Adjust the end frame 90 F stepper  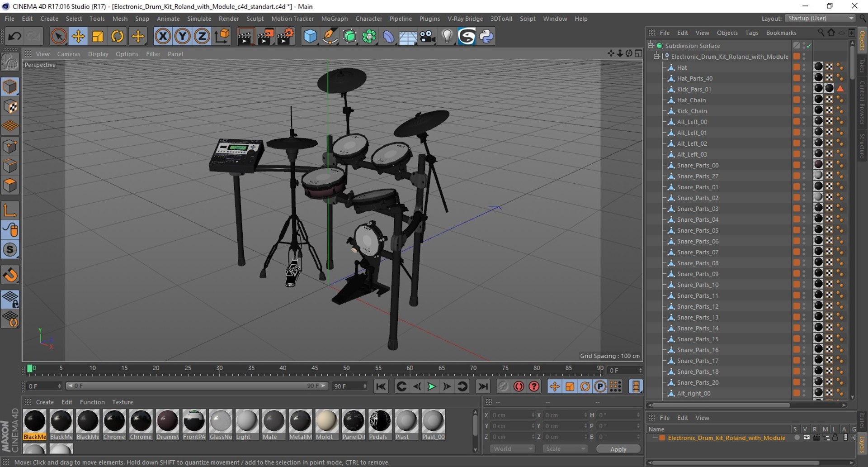tap(365, 386)
